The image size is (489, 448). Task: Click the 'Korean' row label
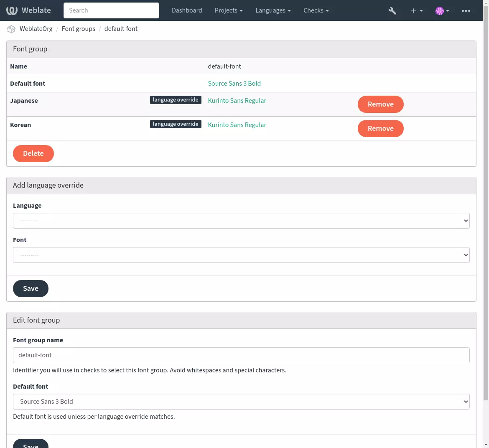coord(20,125)
